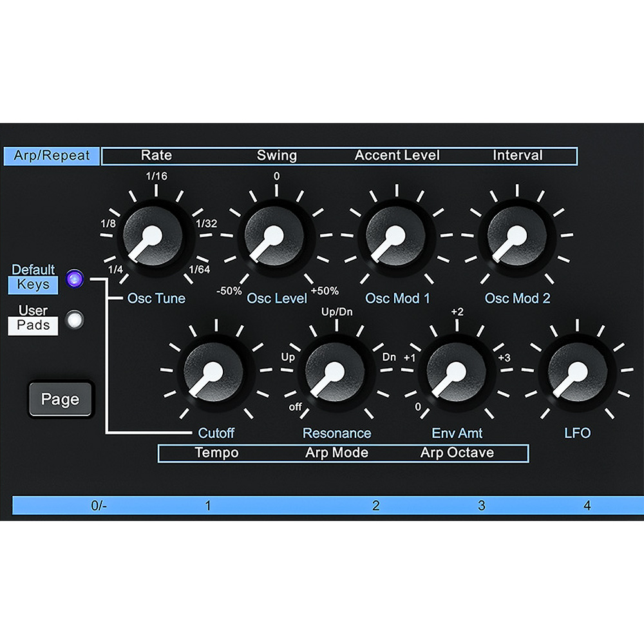Toggle the Default Keys mode indicator light
This screenshot has width=644, height=644.
pos(76,279)
